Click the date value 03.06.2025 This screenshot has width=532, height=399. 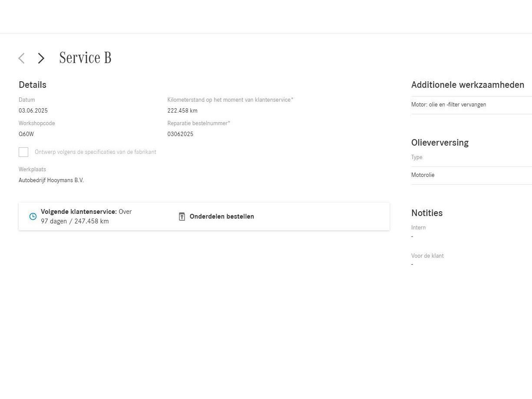pos(33,111)
